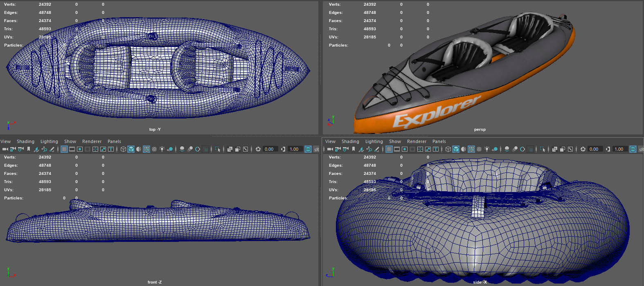Image resolution: width=644 pixels, height=286 pixels.
Task: Click Exposure reset icon in front -Z panel
Action: click(258, 149)
